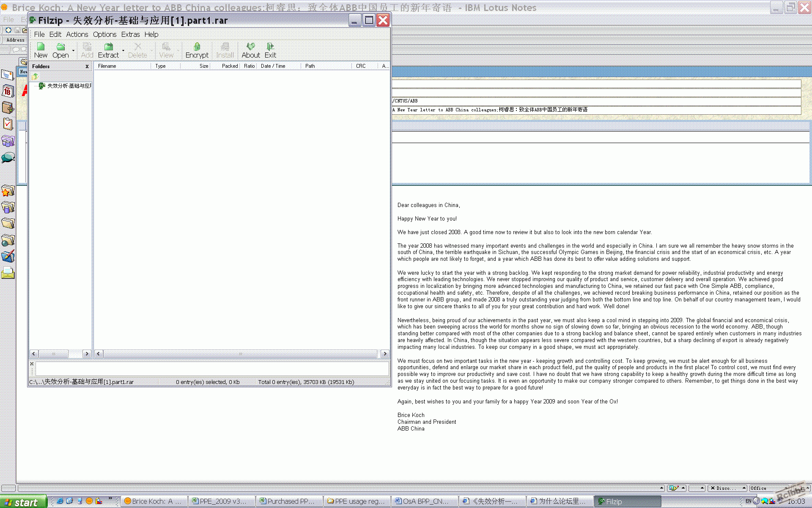Click the Open archive icon in Filzip
Screen dimensions: 812x508
click(60, 47)
